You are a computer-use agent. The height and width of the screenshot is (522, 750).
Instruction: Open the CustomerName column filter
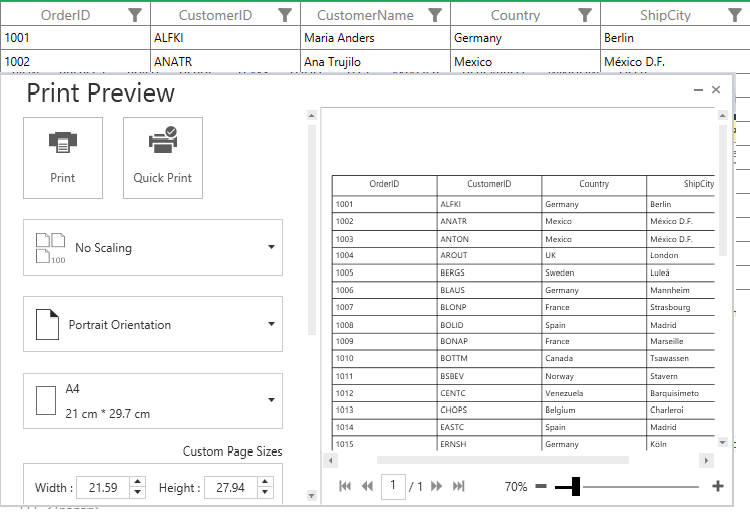coord(435,15)
